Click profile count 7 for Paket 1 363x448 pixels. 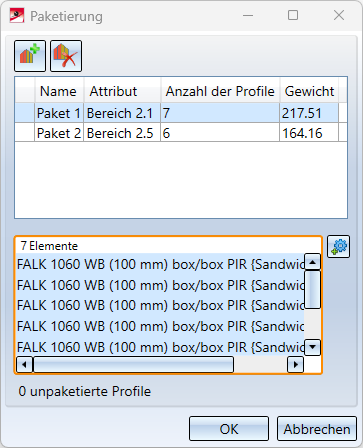coord(220,113)
